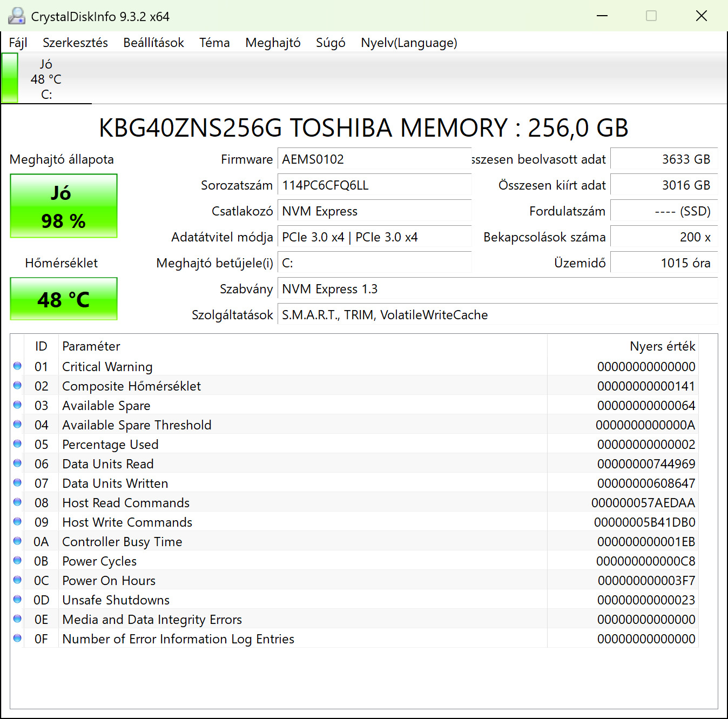Image resolution: width=728 pixels, height=719 pixels.
Task: Click blue status dot for Media and Data Integrity Errors
Action: pos(17,619)
